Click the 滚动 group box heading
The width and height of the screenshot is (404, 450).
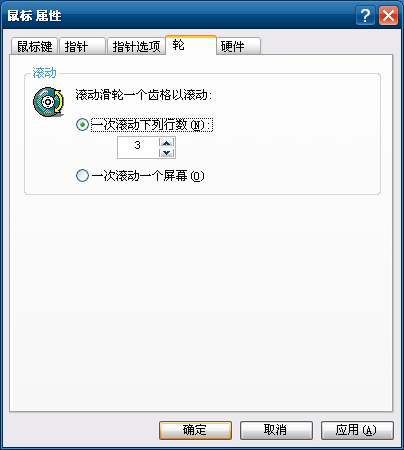[x=44, y=72]
